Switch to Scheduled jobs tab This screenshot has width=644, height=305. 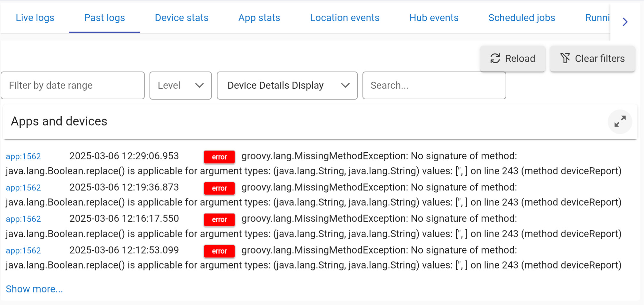coord(522,18)
